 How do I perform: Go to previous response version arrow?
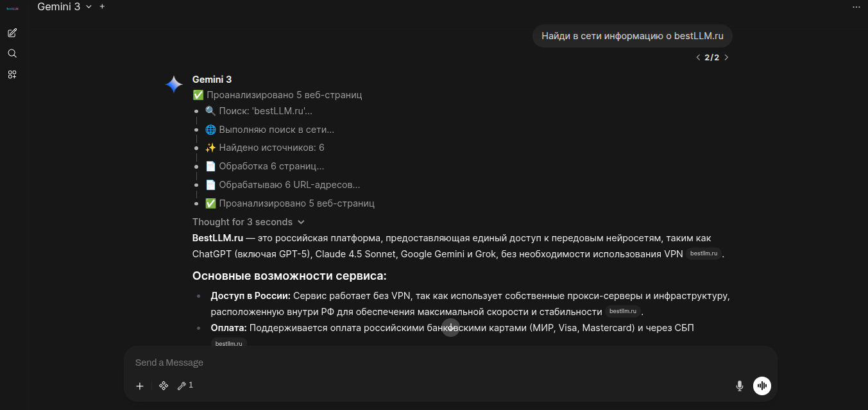point(698,57)
